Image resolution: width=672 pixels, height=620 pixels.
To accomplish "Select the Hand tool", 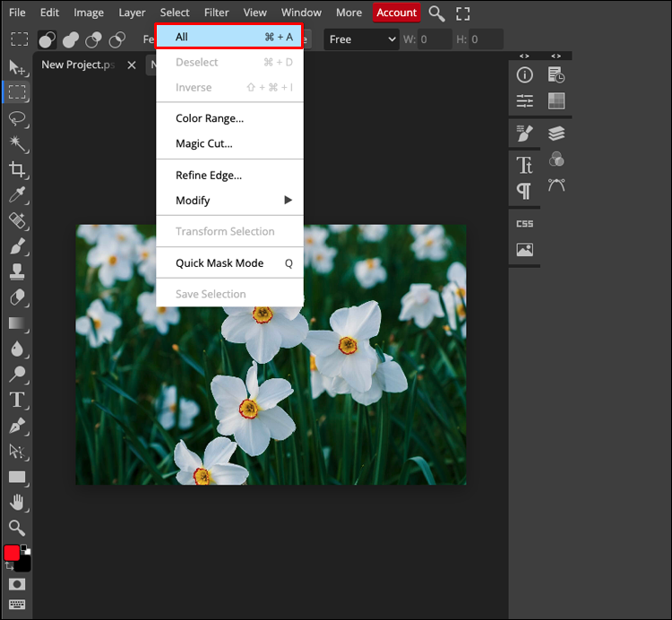I will [x=17, y=502].
